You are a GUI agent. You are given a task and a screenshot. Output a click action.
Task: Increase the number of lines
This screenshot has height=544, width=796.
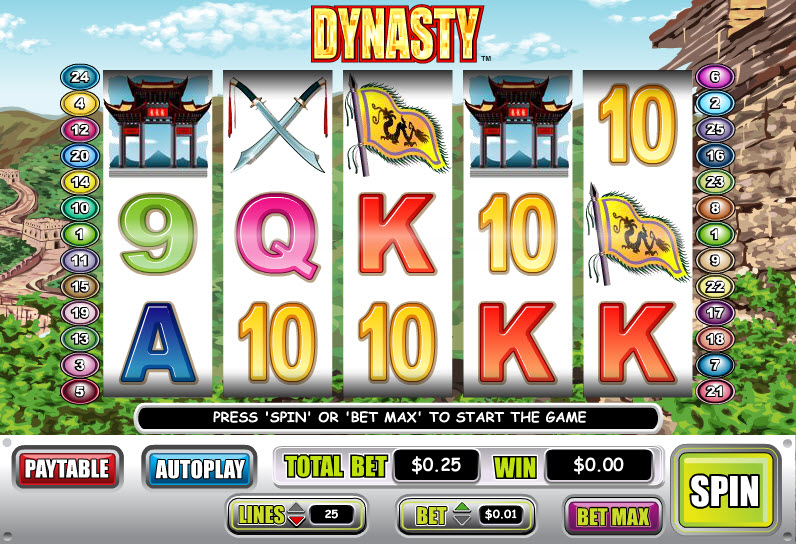pos(296,507)
